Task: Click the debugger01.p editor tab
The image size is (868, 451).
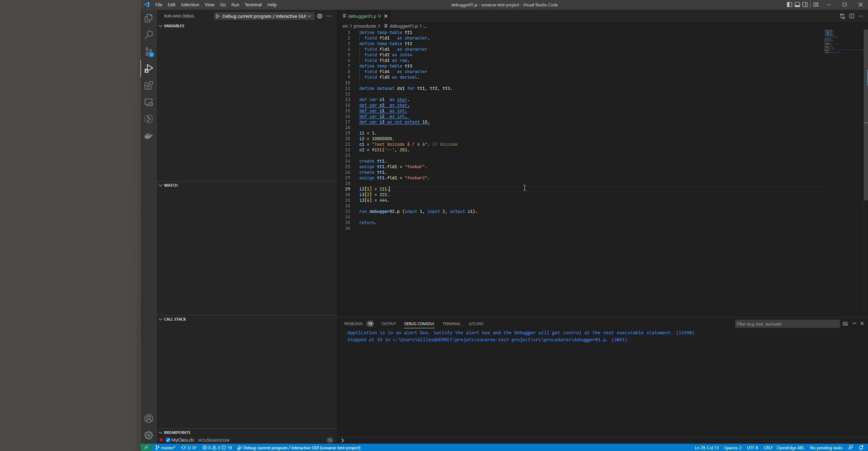Action: click(361, 16)
